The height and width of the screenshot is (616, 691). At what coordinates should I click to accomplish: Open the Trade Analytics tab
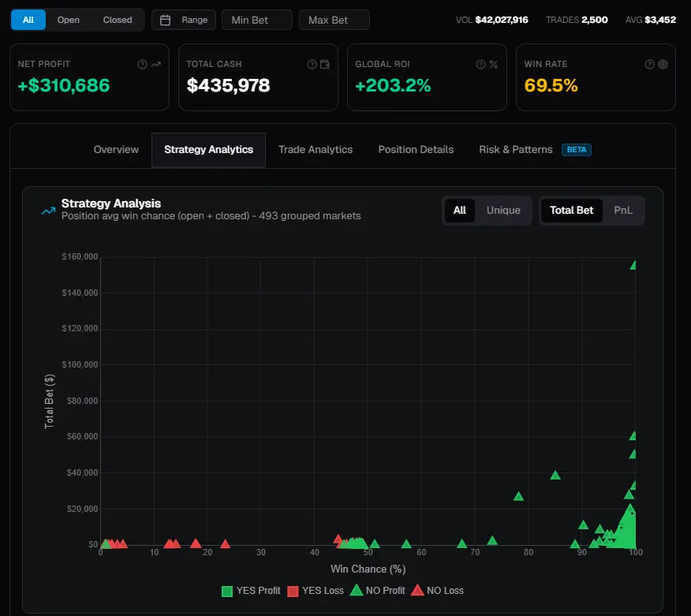316,150
